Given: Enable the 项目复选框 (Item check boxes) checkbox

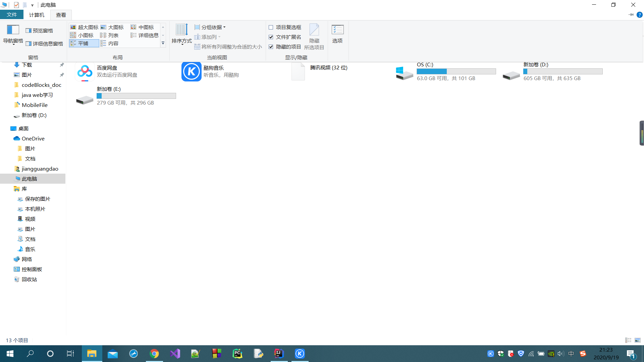Looking at the screenshot, I should click(x=271, y=27).
